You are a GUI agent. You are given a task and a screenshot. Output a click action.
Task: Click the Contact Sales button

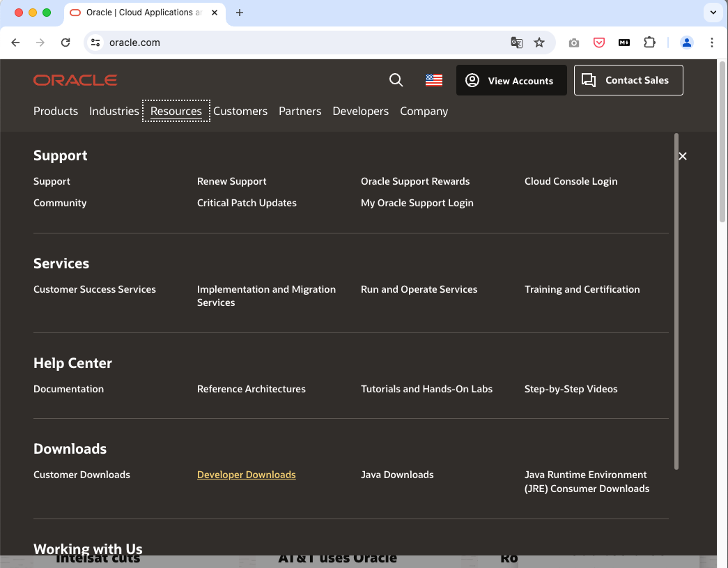[628, 80]
